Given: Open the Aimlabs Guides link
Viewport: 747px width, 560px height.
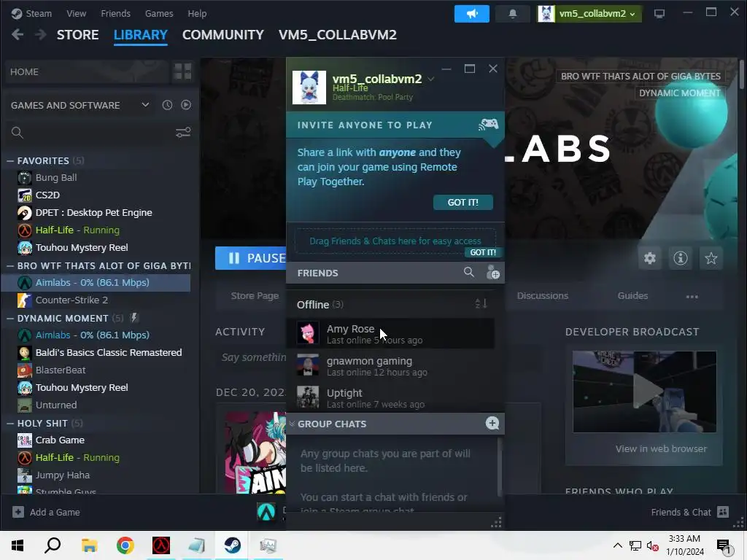Looking at the screenshot, I should tap(632, 296).
